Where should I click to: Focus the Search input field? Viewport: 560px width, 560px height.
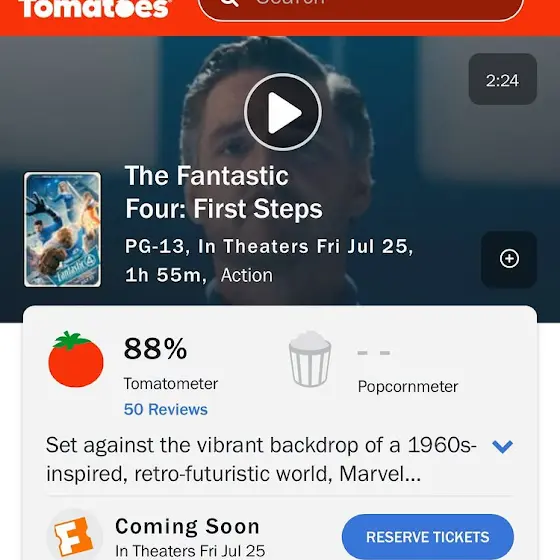coord(361,9)
